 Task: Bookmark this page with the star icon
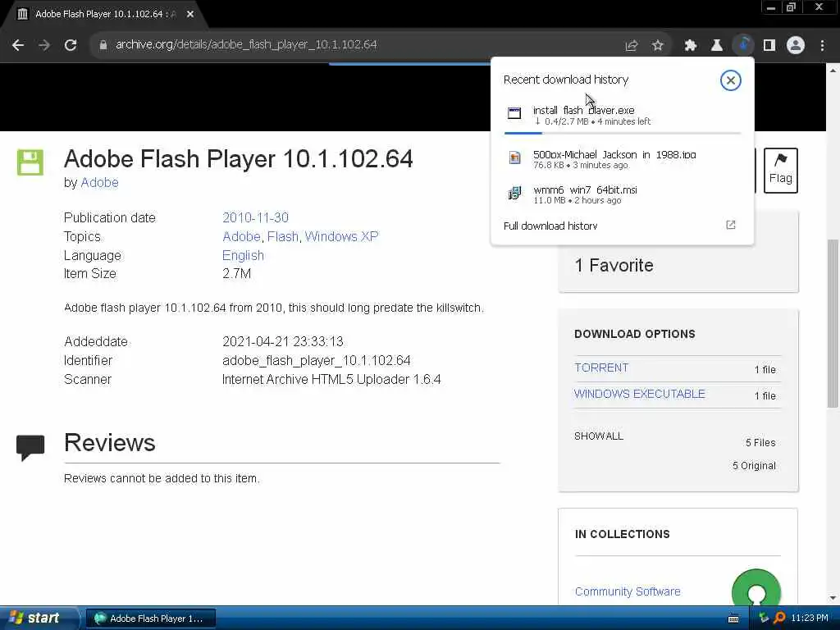click(x=658, y=46)
